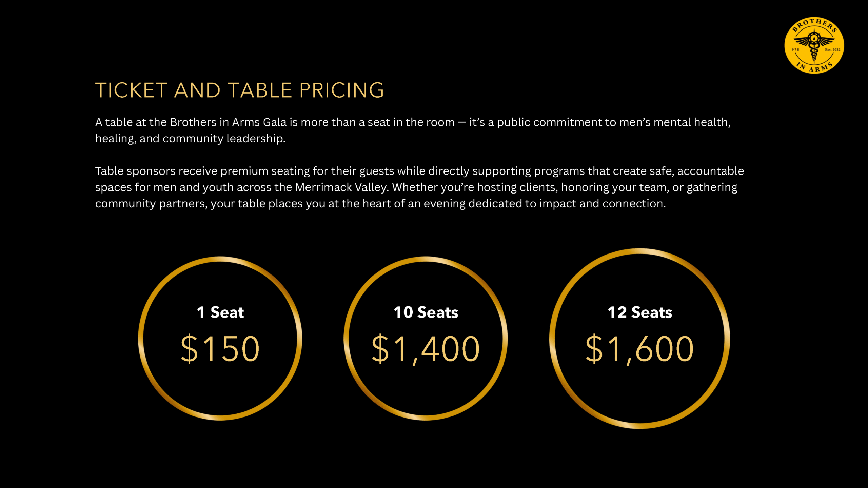Select the "12 Seats" label
Viewport: 868px width, 488px height.
pyautogui.click(x=640, y=312)
